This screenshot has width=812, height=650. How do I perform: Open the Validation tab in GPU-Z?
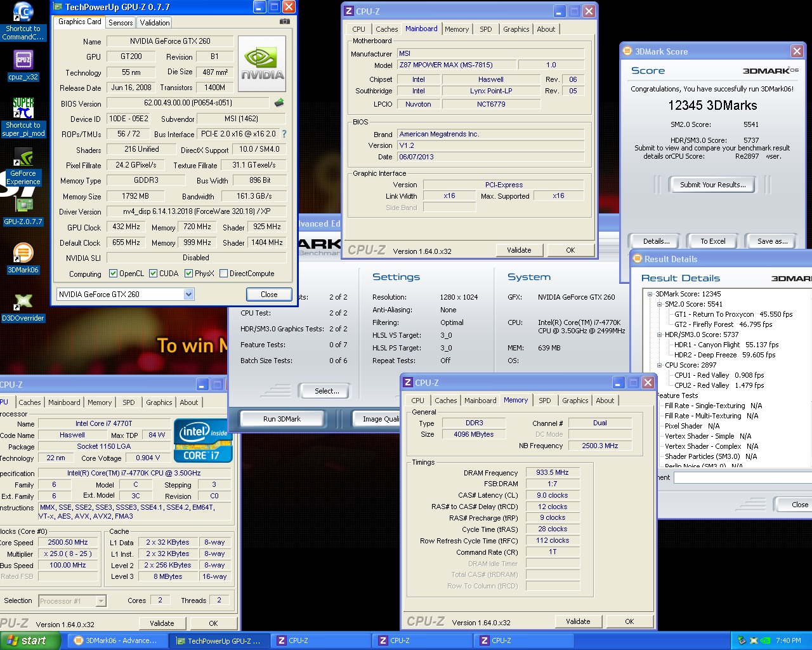155,22
